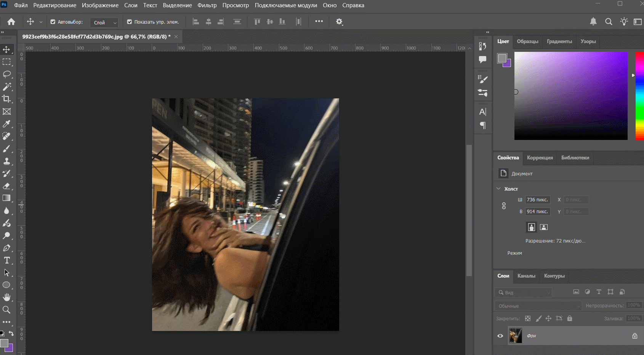This screenshot has width=644, height=355.
Task: Click the canvas width field
Action: [x=537, y=200]
